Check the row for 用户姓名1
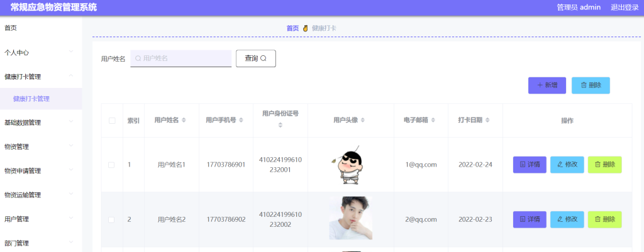This screenshot has height=252, width=644. (111, 165)
